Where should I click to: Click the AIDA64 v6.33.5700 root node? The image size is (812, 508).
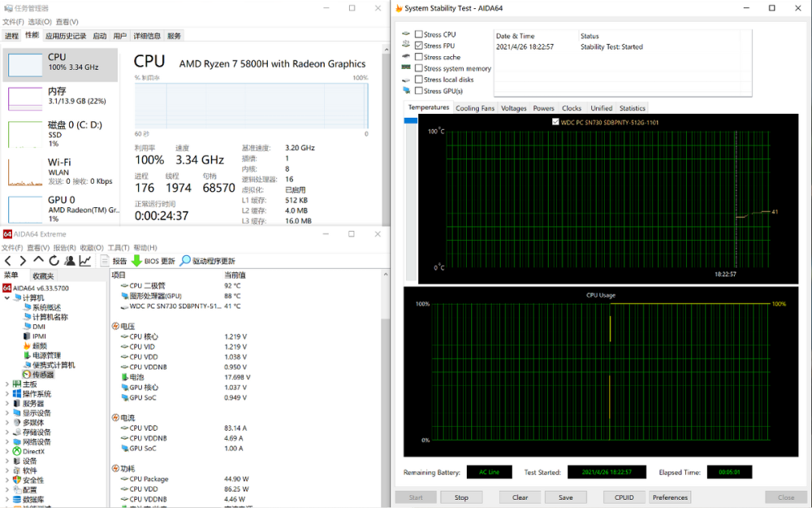pyautogui.click(x=41, y=288)
